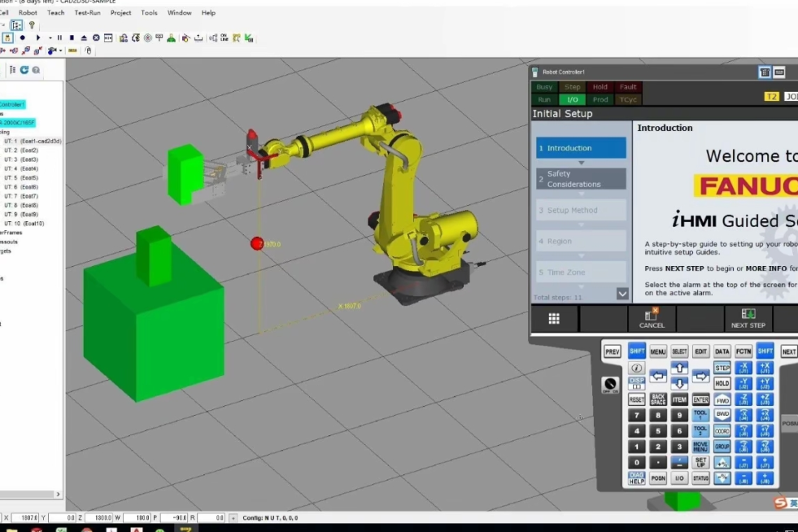Click the bullseye target toolbar icon
Viewport: 798px width, 532px height.
[x=147, y=37]
